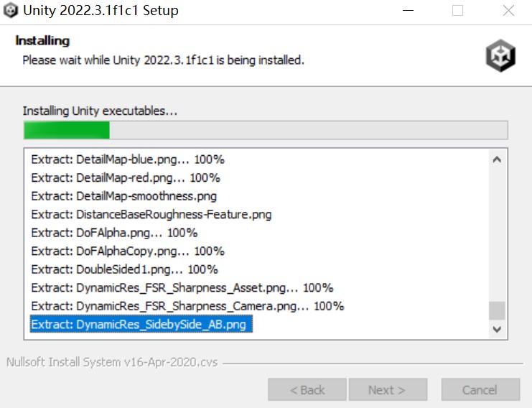Minimize the Unity Setup window
This screenshot has height=408, width=532.
coord(408,11)
